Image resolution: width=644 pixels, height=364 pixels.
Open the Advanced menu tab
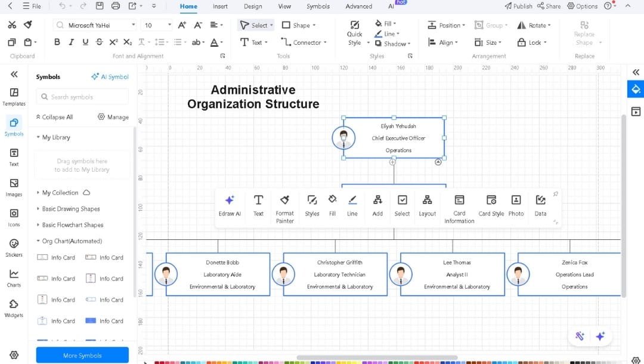click(x=358, y=7)
